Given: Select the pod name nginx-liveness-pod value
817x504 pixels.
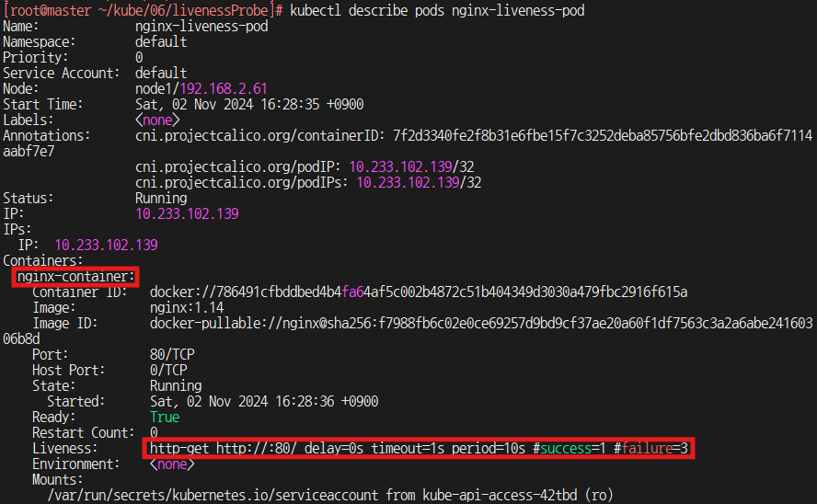Looking at the screenshot, I should 201,26.
